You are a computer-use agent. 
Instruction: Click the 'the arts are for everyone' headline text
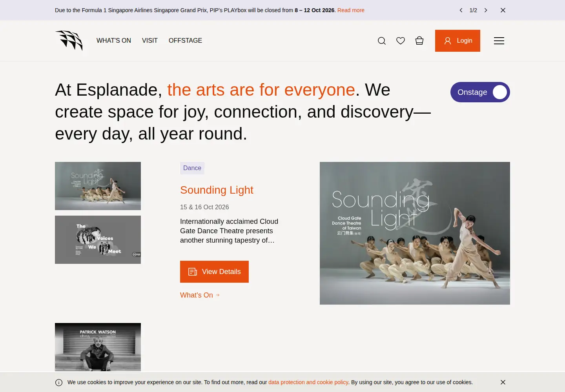(x=261, y=90)
